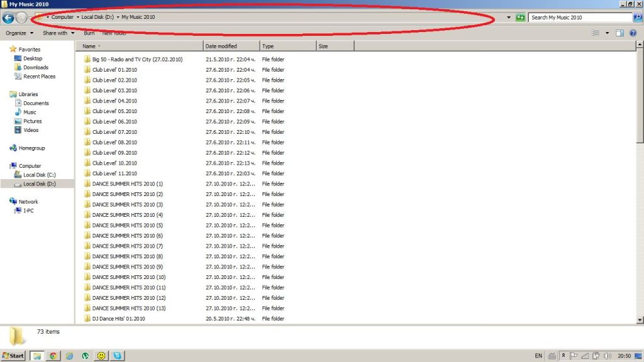Image resolution: width=644 pixels, height=362 pixels.
Task: Click in the Search My Music 2010 box
Action: [579, 18]
